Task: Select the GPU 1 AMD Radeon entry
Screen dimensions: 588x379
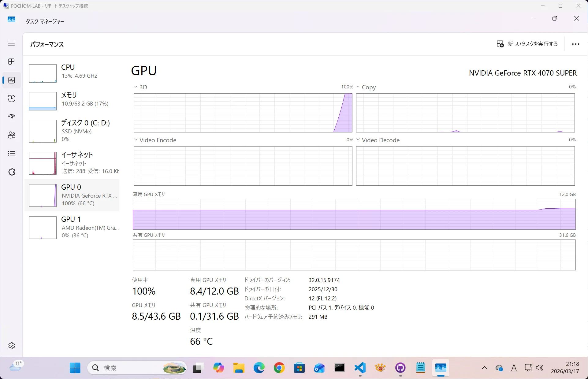Action: coord(73,227)
